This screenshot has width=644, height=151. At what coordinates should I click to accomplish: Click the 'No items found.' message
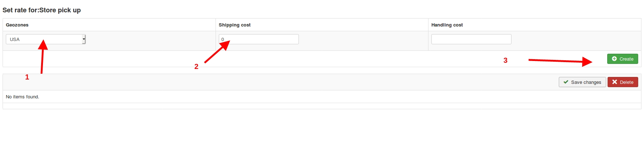[23, 97]
